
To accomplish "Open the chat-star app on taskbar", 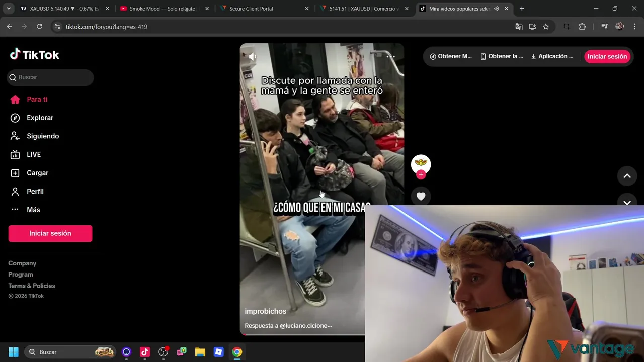I will 182,352.
